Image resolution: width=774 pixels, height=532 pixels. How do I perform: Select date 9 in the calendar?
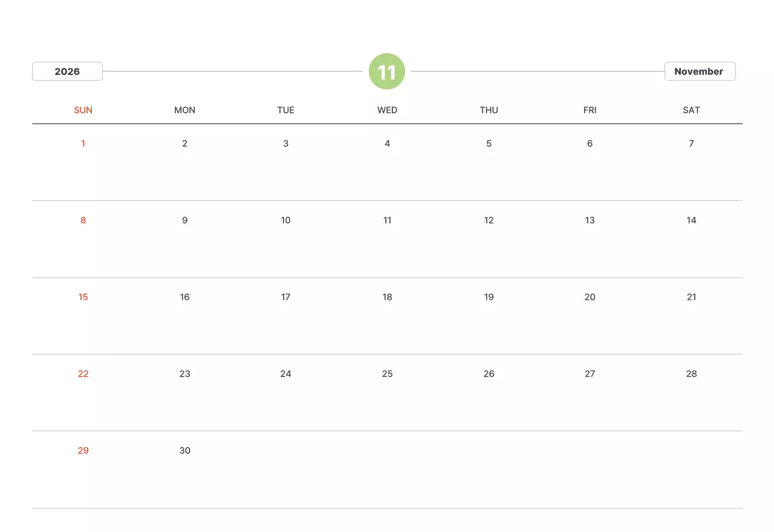tap(184, 220)
